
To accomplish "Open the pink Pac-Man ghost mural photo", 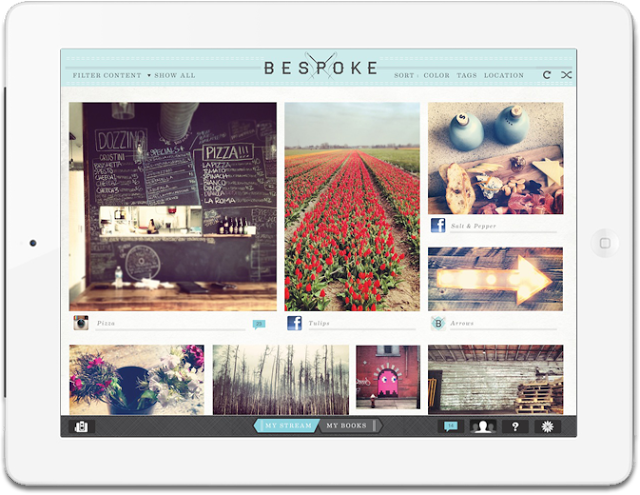I will (388, 377).
